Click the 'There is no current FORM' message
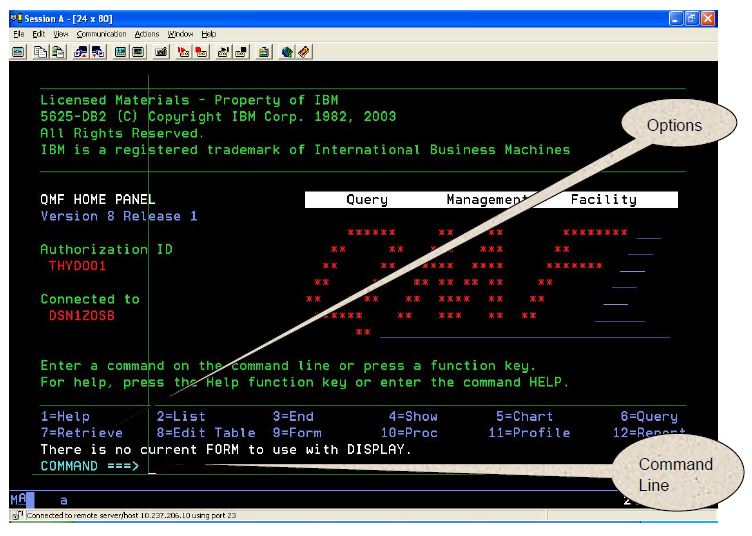This screenshot has width=752, height=536. (226, 449)
